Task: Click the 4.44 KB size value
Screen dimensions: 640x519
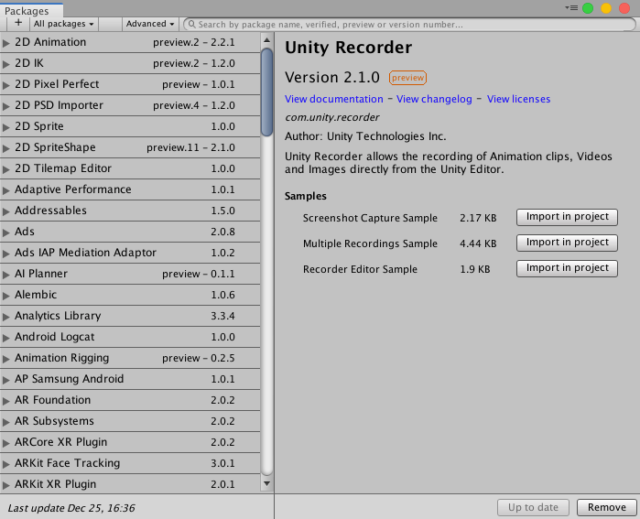Action: [x=478, y=244]
